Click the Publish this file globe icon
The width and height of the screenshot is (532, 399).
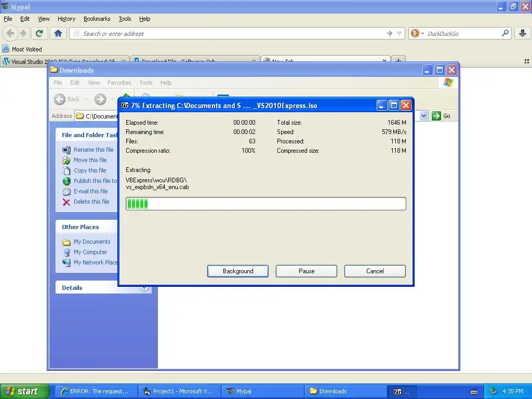[x=66, y=181]
